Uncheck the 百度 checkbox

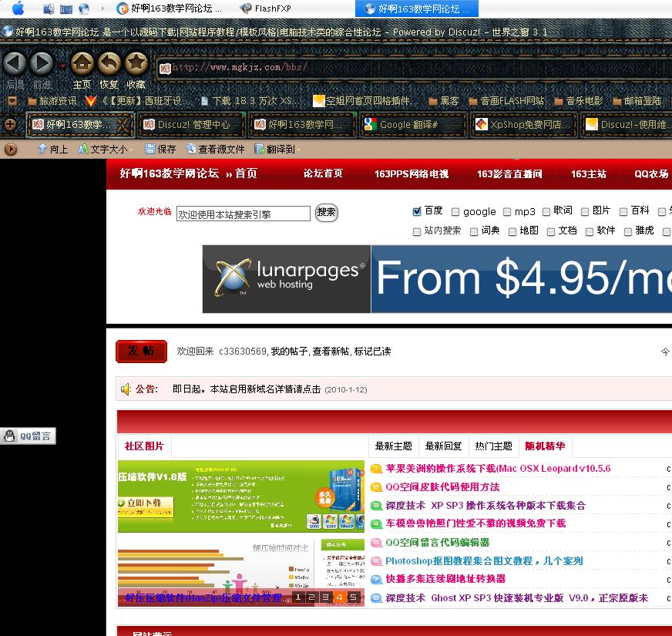pos(417,211)
